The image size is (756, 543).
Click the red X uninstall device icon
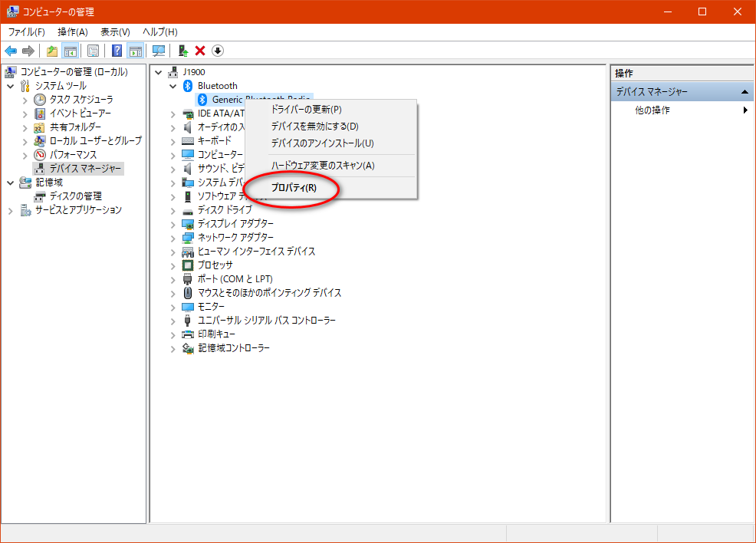pos(200,51)
